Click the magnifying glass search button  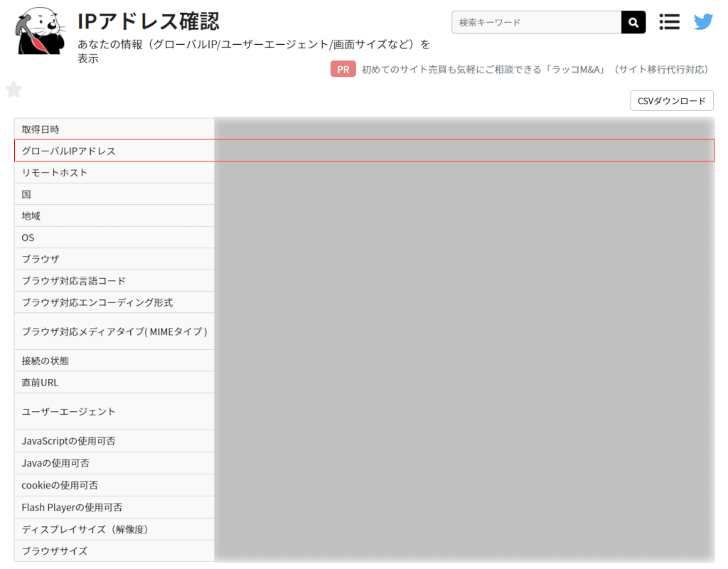click(633, 22)
